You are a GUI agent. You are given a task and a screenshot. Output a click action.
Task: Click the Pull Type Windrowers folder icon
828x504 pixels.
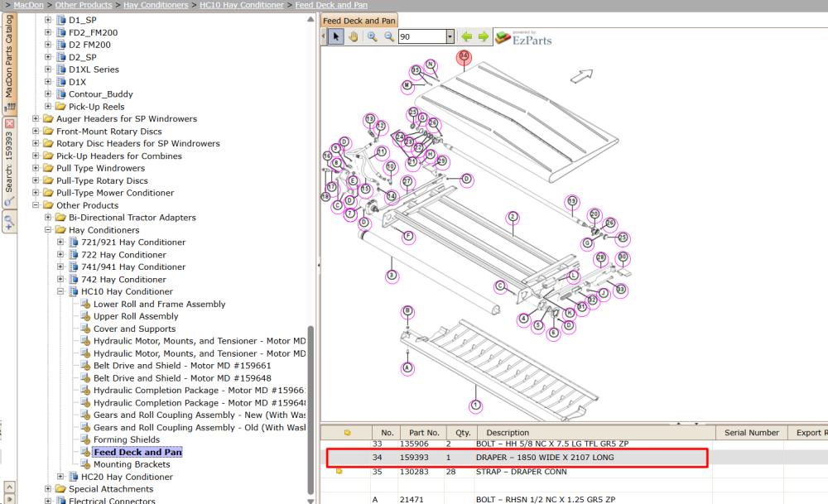click(x=49, y=168)
